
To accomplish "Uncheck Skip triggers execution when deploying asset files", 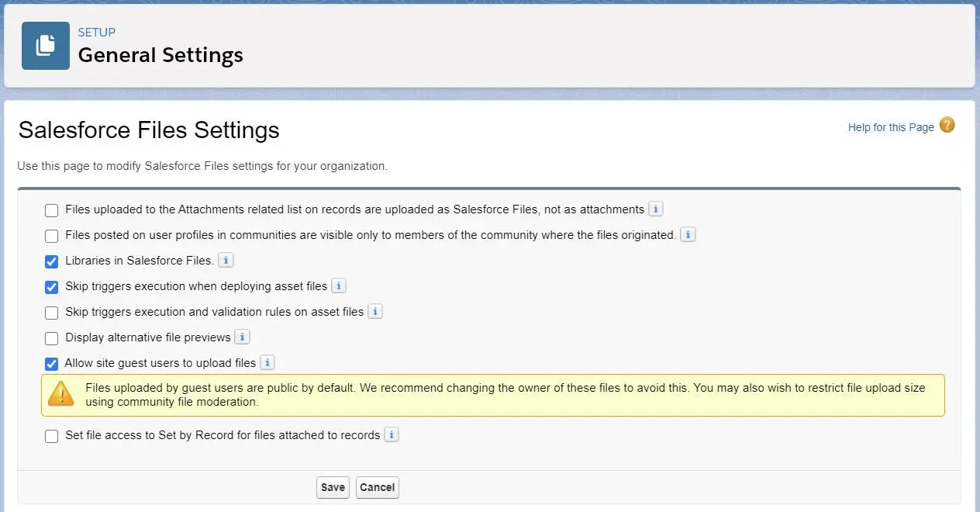I will 51,287.
